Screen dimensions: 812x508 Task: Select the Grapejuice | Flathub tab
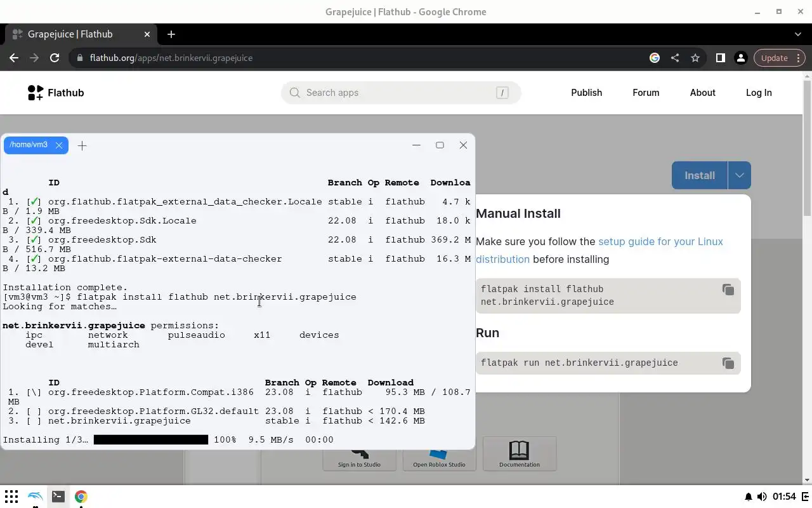coord(81,34)
